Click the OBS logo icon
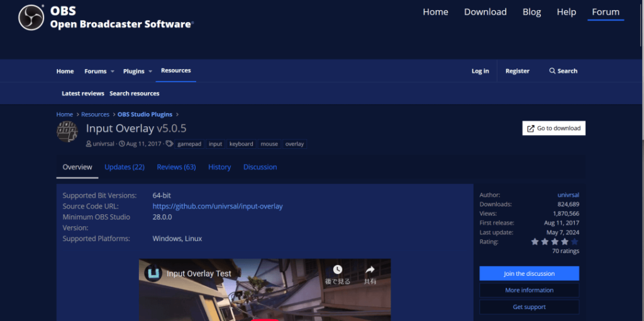 pos(30,18)
